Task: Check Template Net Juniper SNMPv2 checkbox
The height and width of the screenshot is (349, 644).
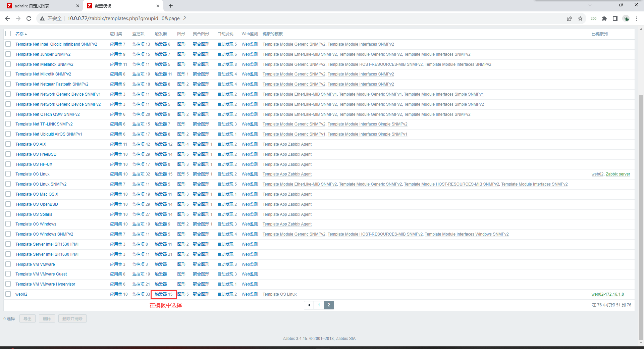Action: (8, 54)
